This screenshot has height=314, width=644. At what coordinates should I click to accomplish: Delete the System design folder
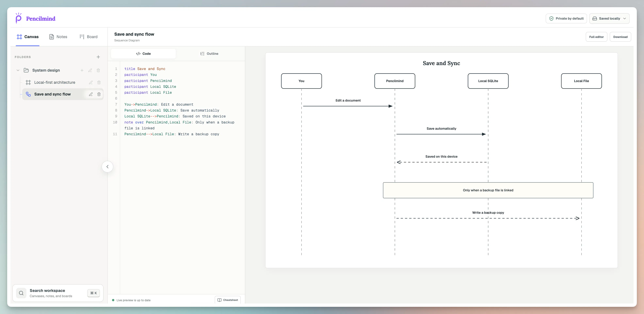98,70
